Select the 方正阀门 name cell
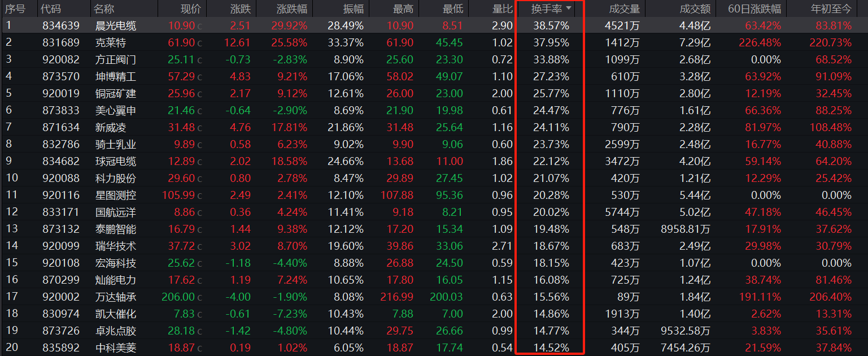 (x=116, y=59)
